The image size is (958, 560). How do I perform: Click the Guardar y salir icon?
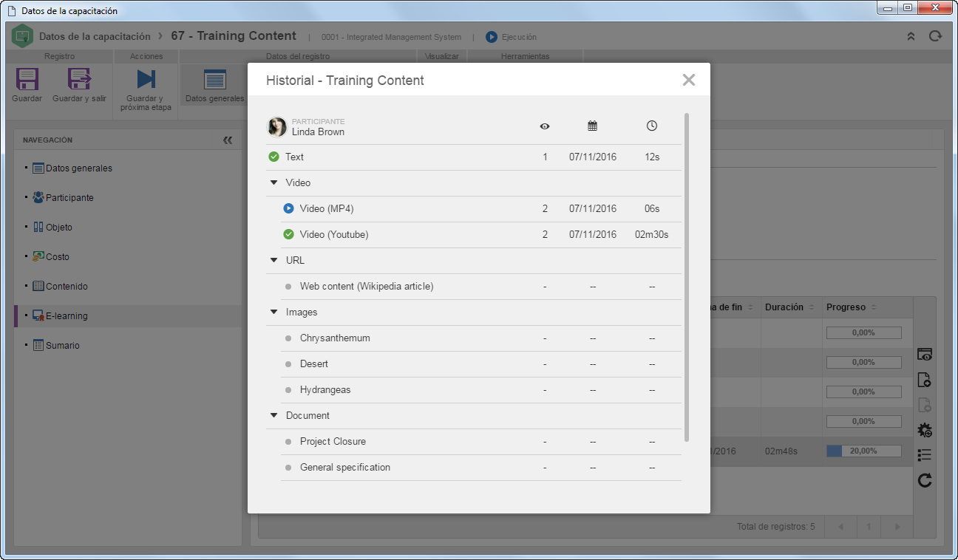79,79
